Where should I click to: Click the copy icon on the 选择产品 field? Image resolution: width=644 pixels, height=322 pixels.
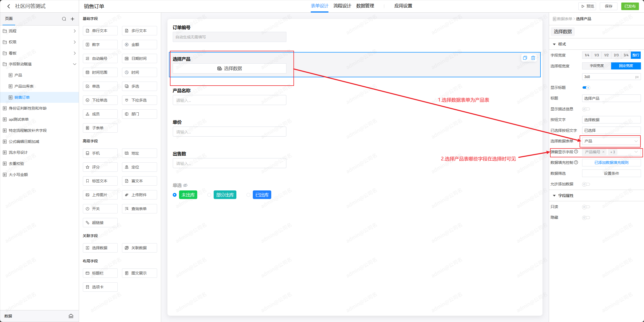click(x=525, y=58)
